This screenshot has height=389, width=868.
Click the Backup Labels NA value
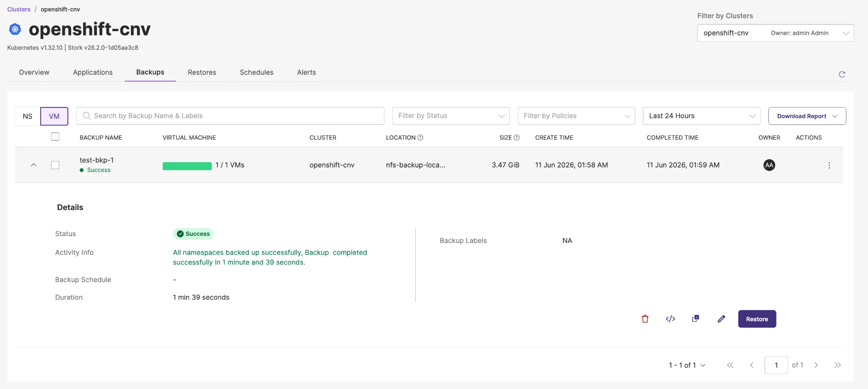point(567,240)
